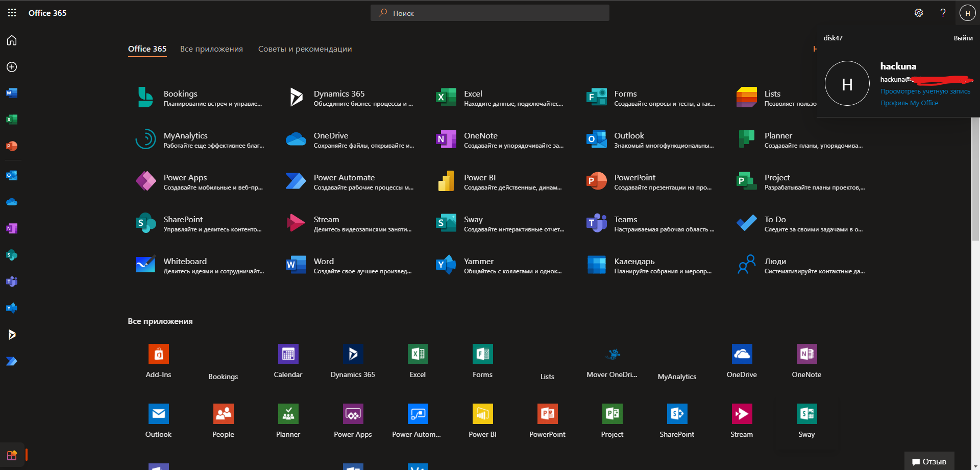Go to Home in the left sidebar
Screen dimensions: 980x470
pos(12,40)
